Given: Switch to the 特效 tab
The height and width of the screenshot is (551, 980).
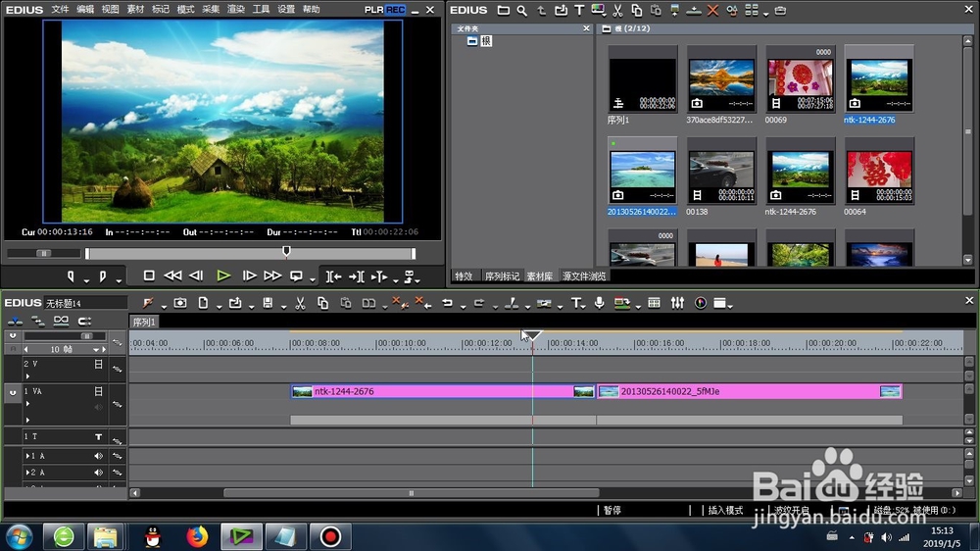Looking at the screenshot, I should coord(464,275).
